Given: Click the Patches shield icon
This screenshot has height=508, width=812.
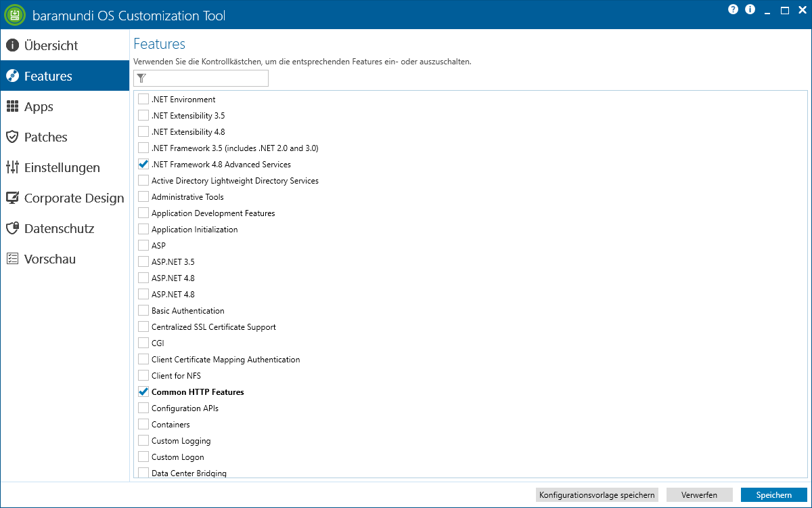Looking at the screenshot, I should 12,137.
